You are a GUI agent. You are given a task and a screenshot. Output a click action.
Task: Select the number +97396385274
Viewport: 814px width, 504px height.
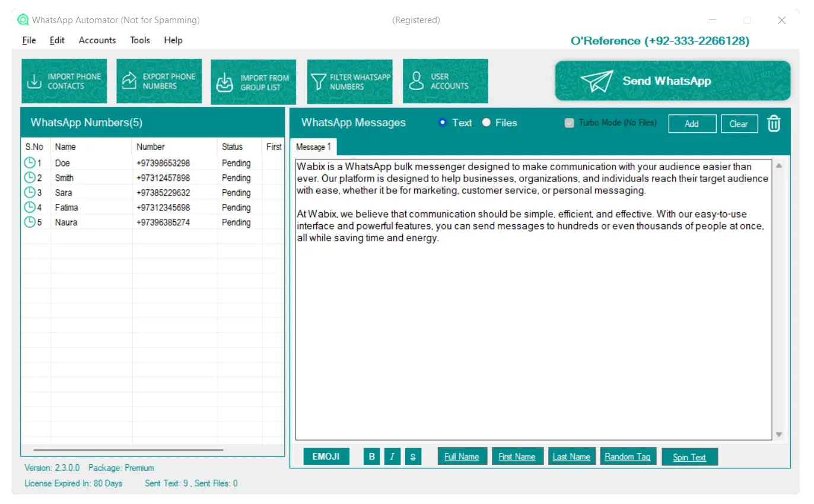(x=163, y=222)
